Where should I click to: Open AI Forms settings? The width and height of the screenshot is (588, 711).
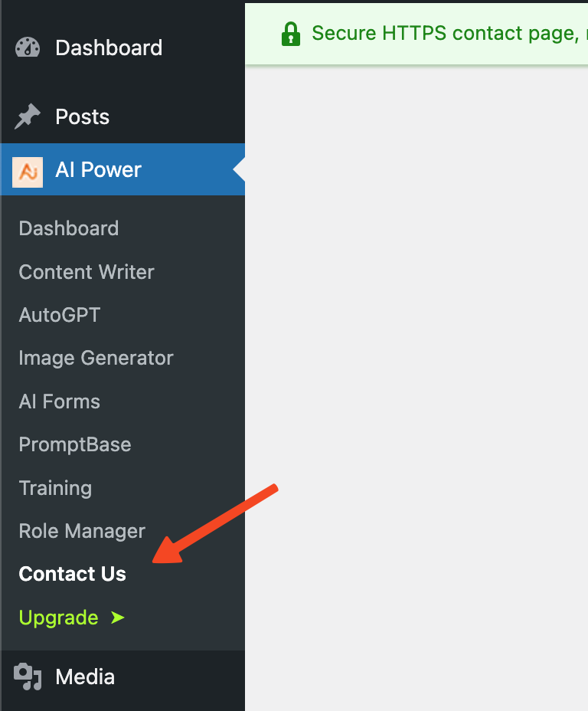[59, 401]
